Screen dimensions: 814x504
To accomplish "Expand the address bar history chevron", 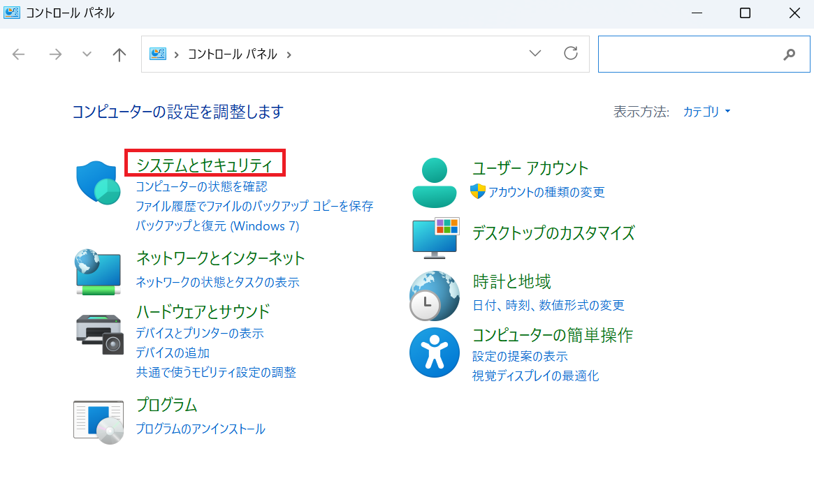I will pyautogui.click(x=535, y=54).
